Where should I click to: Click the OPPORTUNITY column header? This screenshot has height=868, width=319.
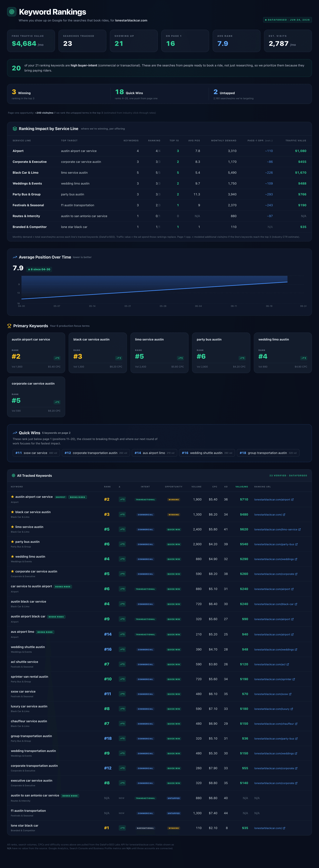pyautogui.click(x=174, y=487)
